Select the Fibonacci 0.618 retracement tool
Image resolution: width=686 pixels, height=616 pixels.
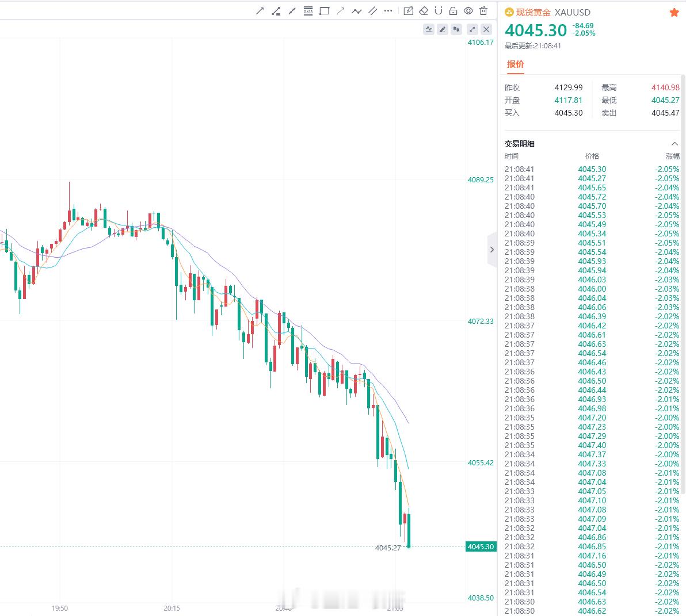(x=308, y=10)
